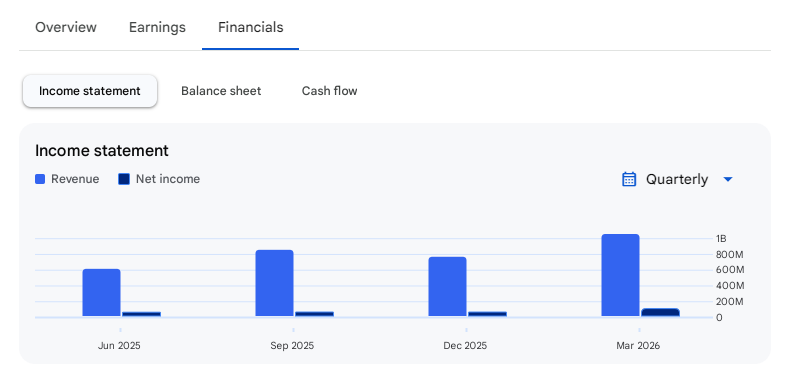Viewport: 792px width, 382px height.
Task: Select the Mar 2026 revenue bar
Action: (x=620, y=275)
